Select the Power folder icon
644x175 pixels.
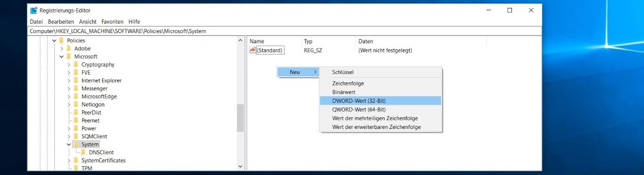tap(76, 128)
